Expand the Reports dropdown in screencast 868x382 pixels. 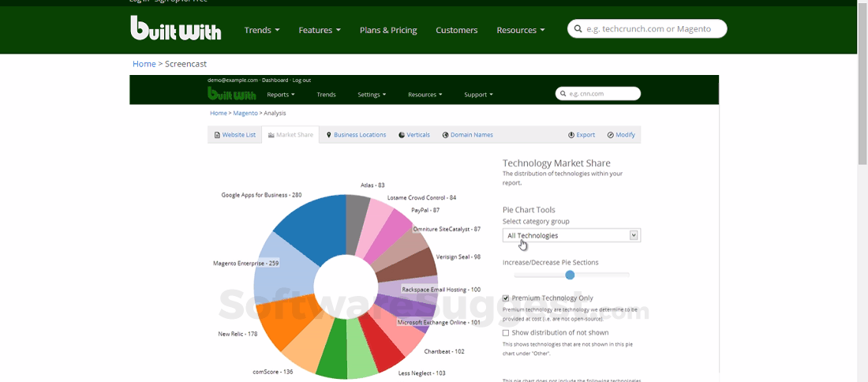coord(281,95)
